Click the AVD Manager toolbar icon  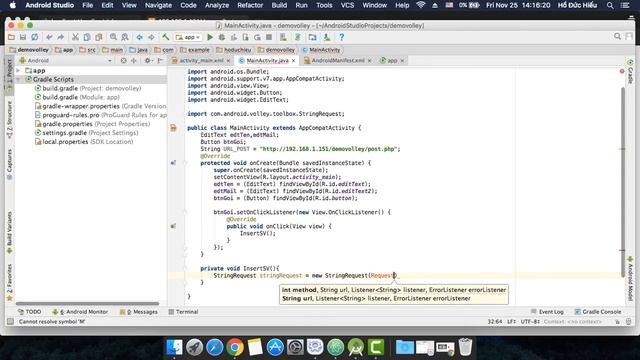pos(283,37)
